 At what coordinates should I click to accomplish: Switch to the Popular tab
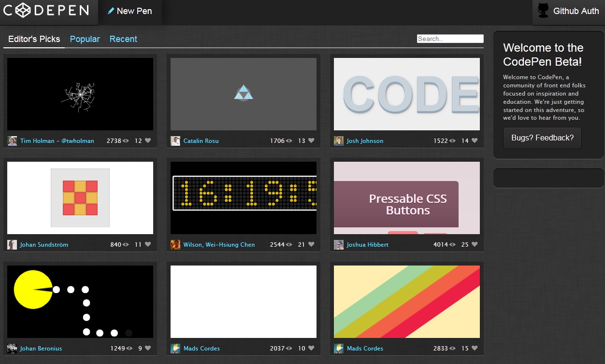coord(85,39)
